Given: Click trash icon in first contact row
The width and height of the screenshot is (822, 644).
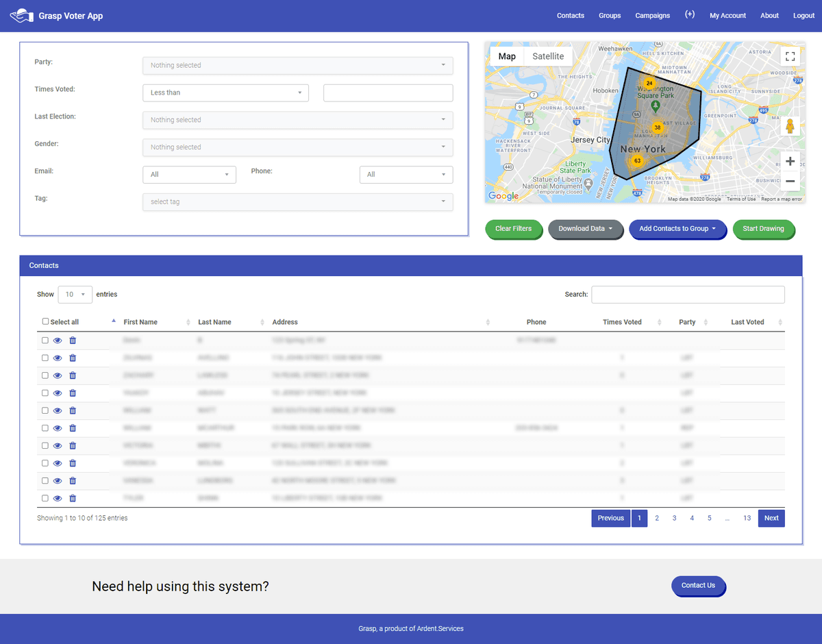Looking at the screenshot, I should point(73,340).
